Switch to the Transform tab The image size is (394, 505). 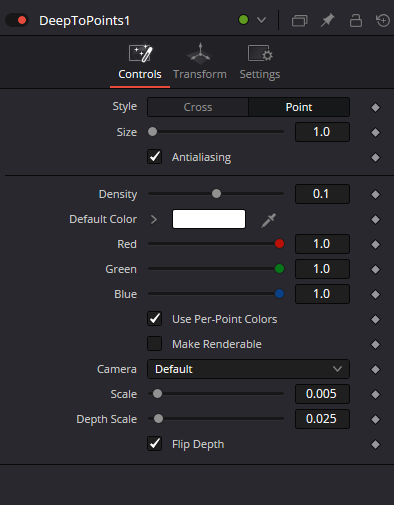[x=200, y=62]
